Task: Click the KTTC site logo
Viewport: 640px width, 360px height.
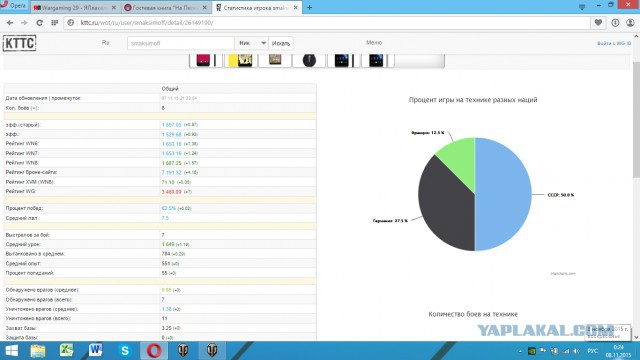Action: tap(19, 43)
